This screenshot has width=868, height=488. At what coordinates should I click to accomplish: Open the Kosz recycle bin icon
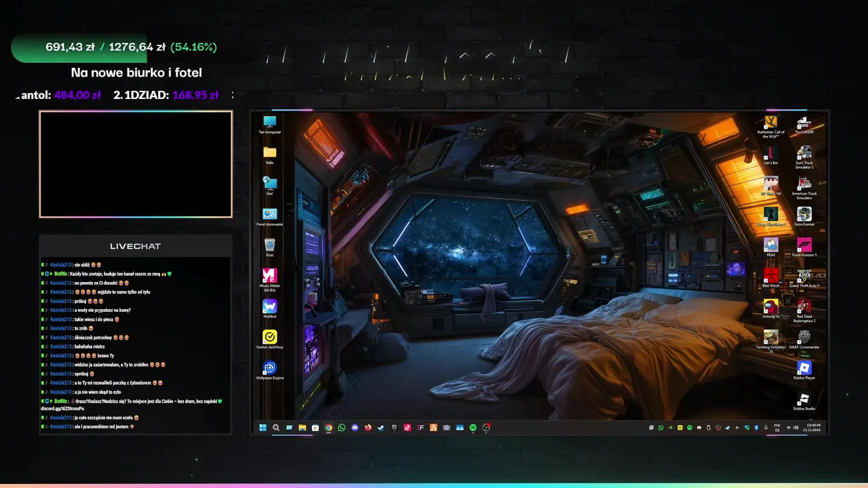click(x=270, y=247)
